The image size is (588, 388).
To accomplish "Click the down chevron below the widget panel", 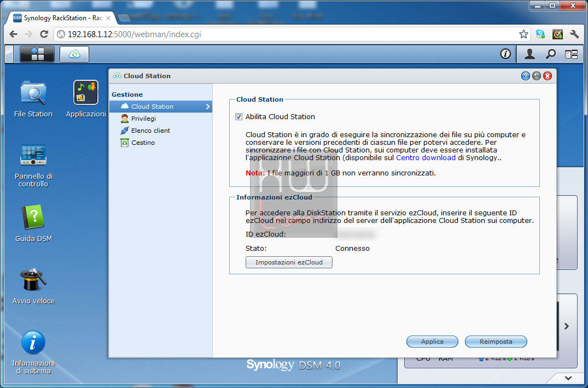I will click(568, 378).
